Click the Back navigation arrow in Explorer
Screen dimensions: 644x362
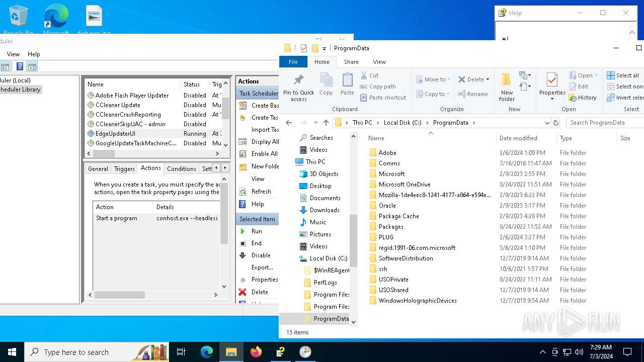[x=289, y=123]
